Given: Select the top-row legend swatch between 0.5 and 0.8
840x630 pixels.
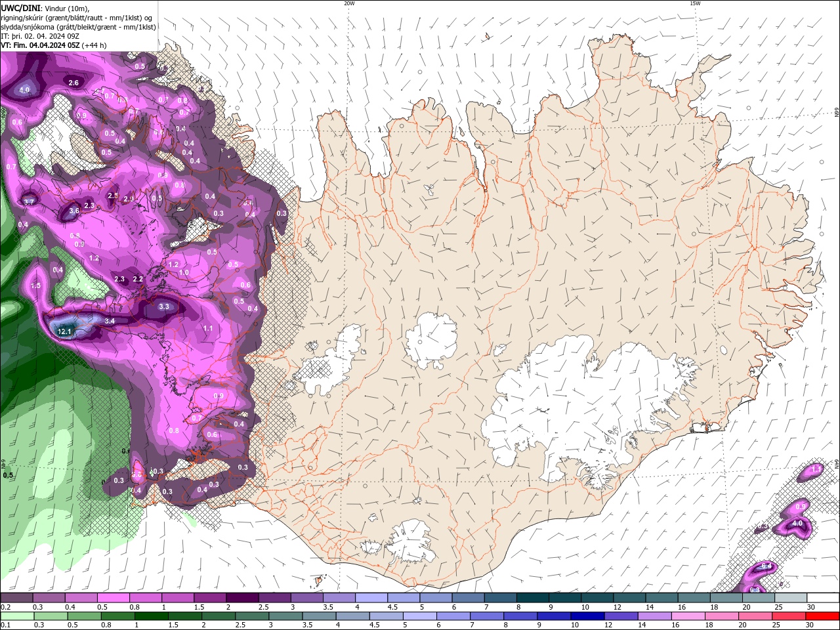Looking at the screenshot, I should (x=113, y=598).
